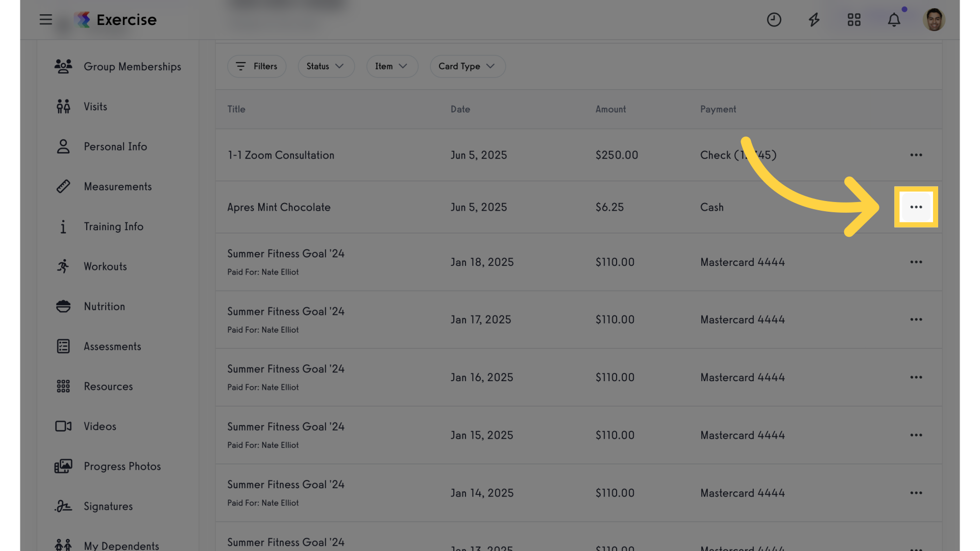
Task: Expand the Item filter dropdown
Action: [x=392, y=66]
